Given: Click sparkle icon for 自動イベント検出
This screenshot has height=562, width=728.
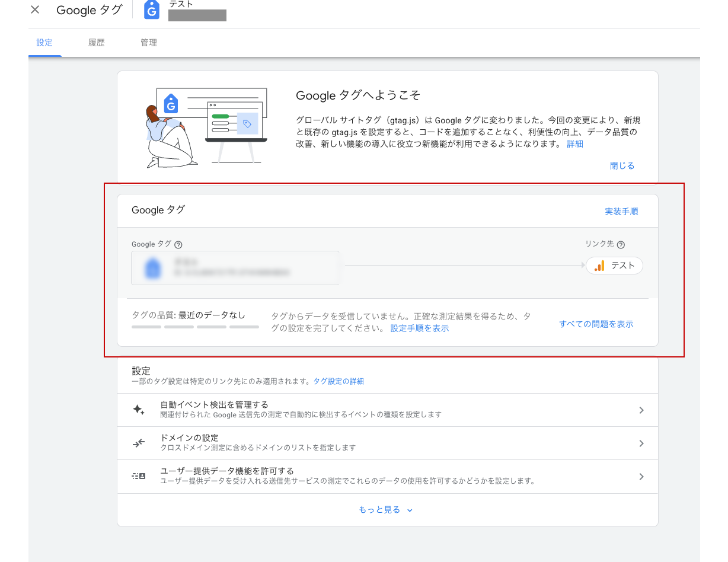Looking at the screenshot, I should click(139, 410).
